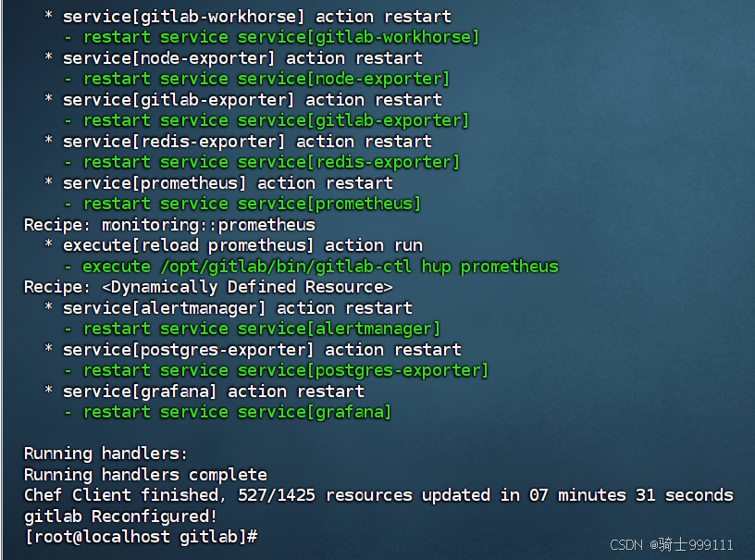755x560 pixels.
Task: Click the line 'Recipe: monitoring::prometheus'
Action: click(x=170, y=225)
